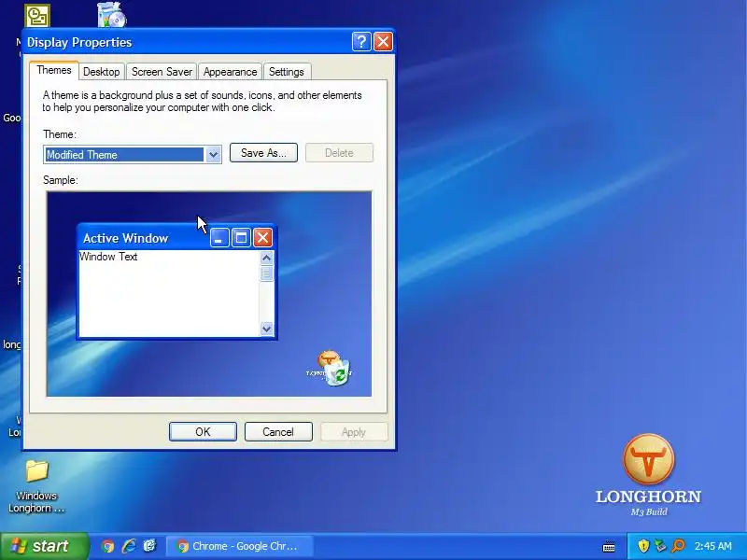Open the Appearance tab
The image size is (747, 560).
pos(230,72)
